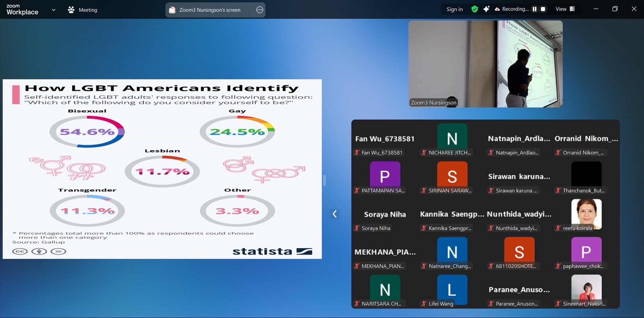Screen dimensions: 644x318
Task: Click the divider handle beside shared screen
Action: pyautogui.click(x=324, y=180)
